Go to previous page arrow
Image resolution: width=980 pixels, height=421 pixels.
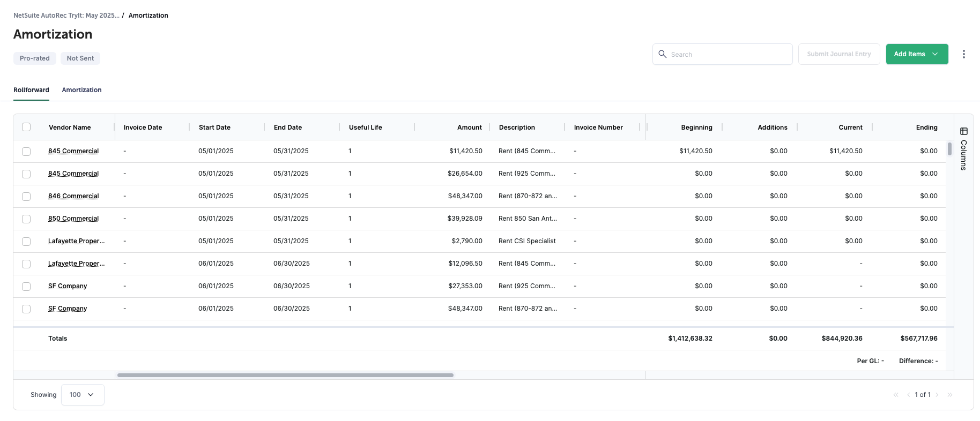[x=908, y=395]
